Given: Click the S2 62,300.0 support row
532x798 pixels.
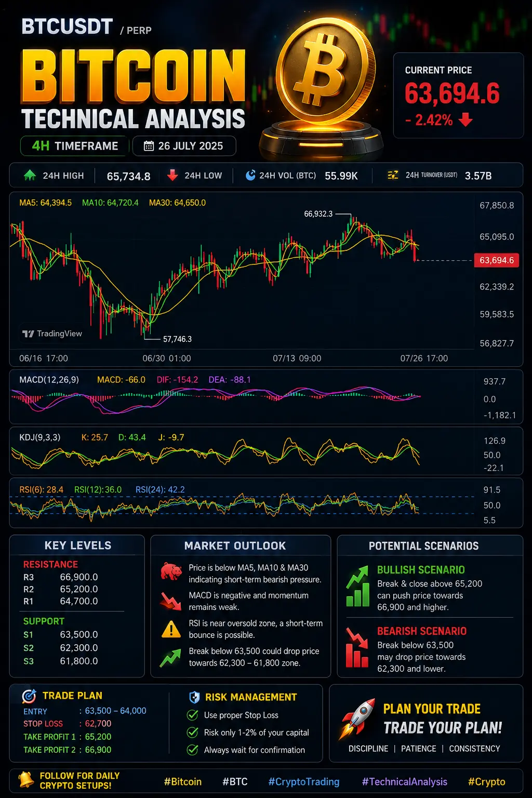Looking at the screenshot, I should pyautogui.click(x=61, y=648).
